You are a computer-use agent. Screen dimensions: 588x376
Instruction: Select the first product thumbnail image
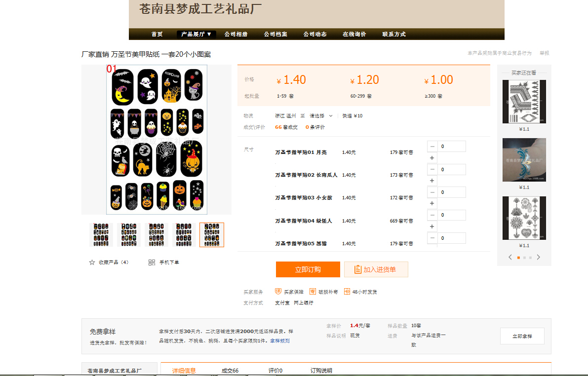[x=101, y=234]
